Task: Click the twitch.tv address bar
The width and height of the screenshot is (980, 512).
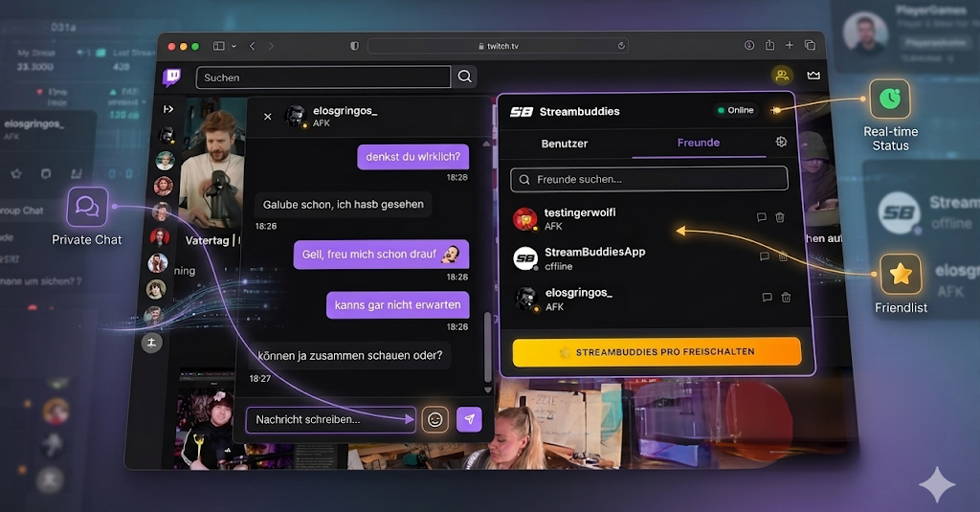Action: coord(498,46)
